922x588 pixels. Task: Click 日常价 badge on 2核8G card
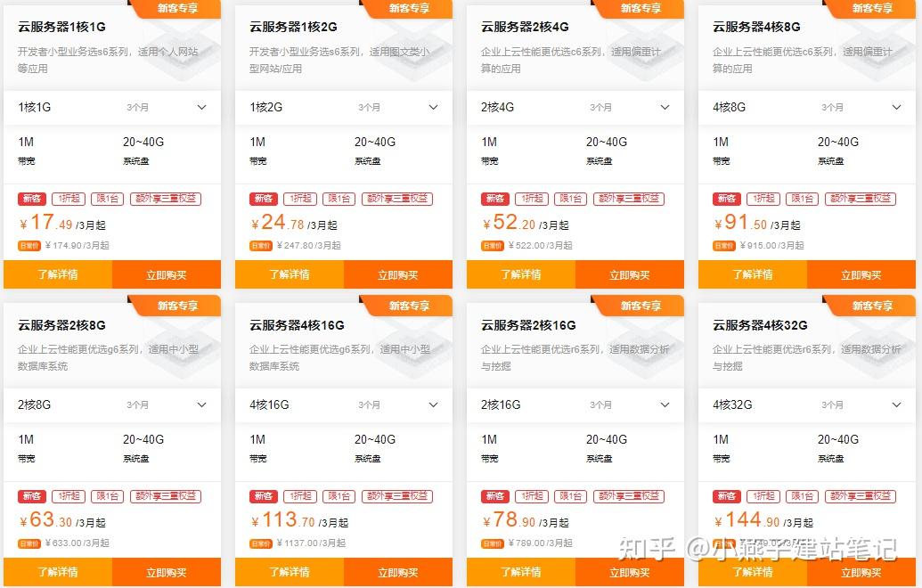pyautogui.click(x=29, y=543)
